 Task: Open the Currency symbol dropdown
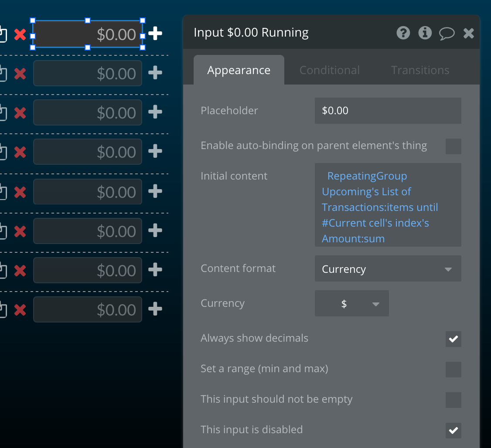[351, 304]
